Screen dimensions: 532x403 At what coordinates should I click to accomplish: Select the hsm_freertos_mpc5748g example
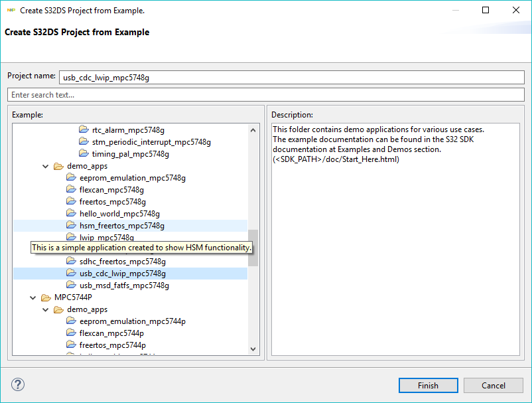(122, 226)
